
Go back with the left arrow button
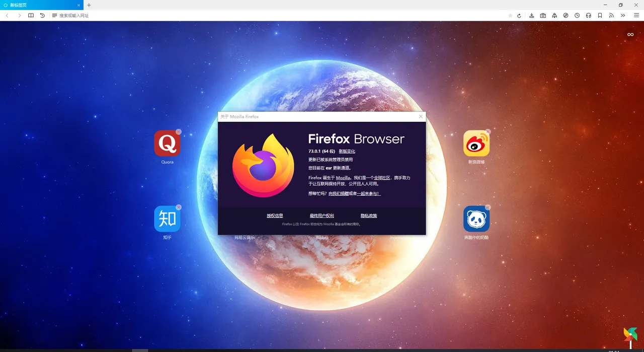(x=7, y=16)
